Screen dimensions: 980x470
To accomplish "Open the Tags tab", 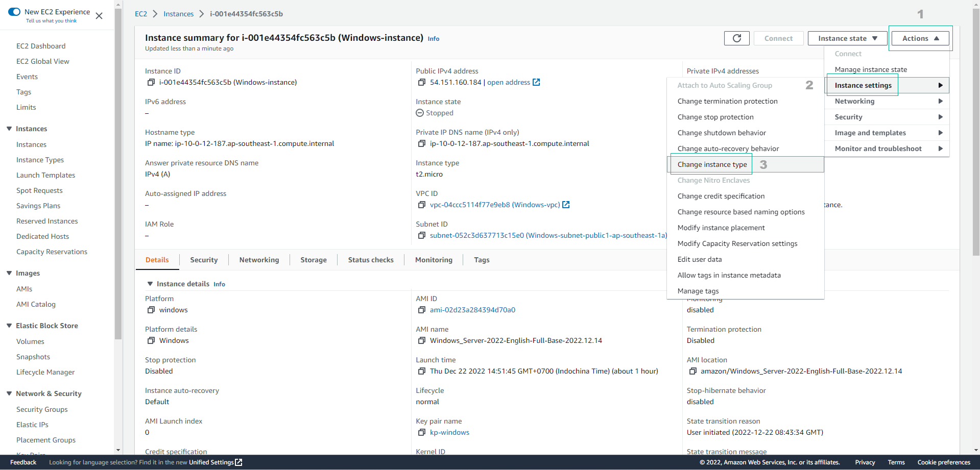I will pos(482,260).
